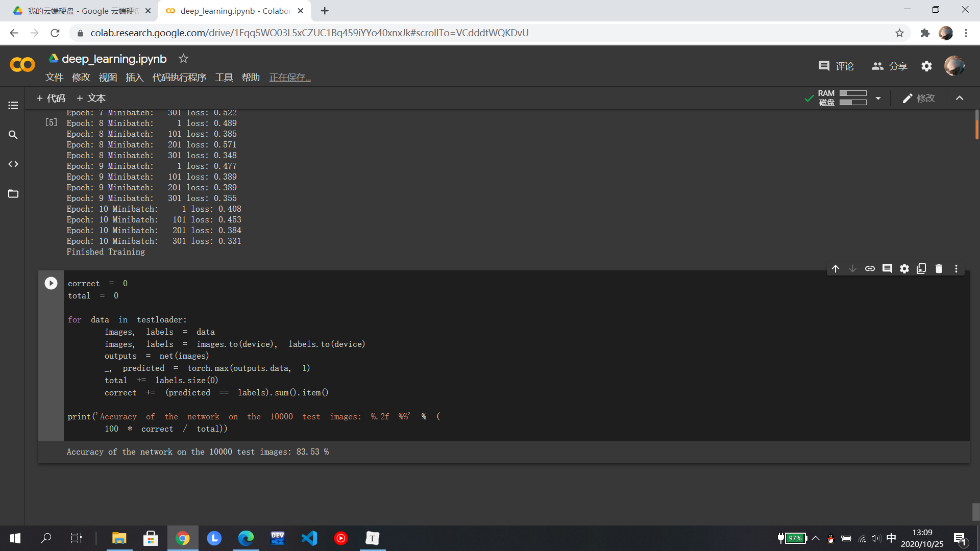Open the 代码执行程序 menu
The height and width of the screenshot is (551, 980).
tap(179, 78)
